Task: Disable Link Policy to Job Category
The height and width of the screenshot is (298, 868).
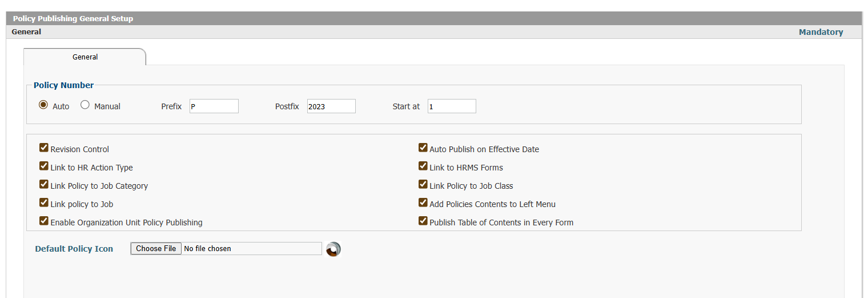Action: [x=44, y=185]
